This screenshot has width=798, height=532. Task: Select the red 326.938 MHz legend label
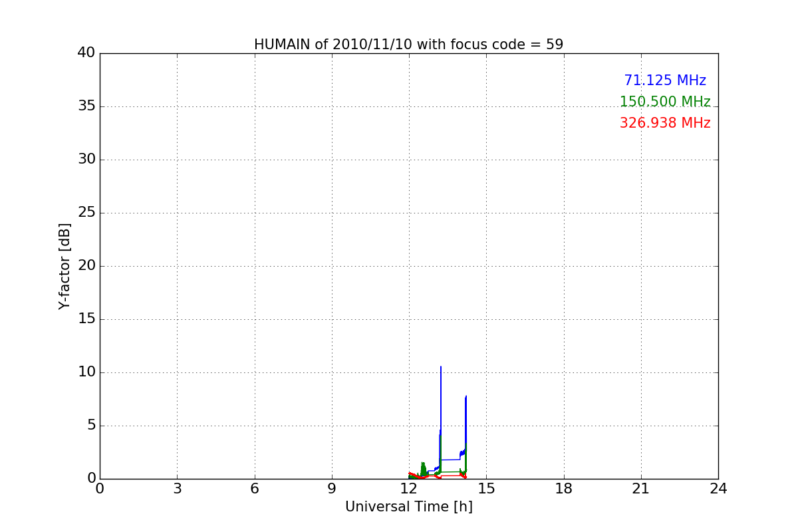pos(665,123)
